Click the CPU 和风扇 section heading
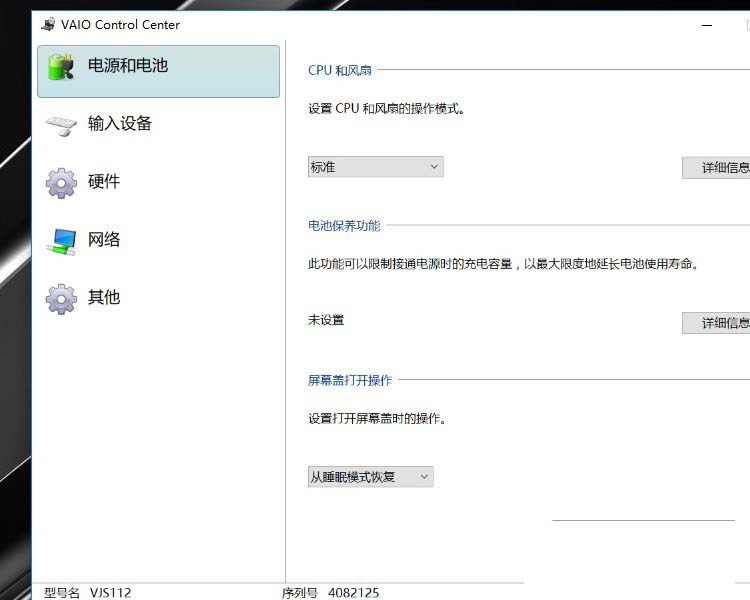750x600 pixels. pyautogui.click(x=340, y=70)
